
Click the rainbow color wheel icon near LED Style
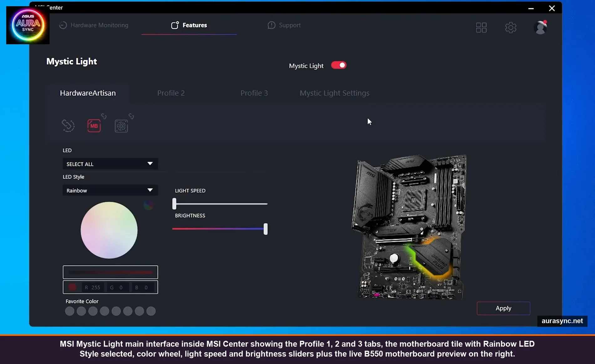point(148,205)
